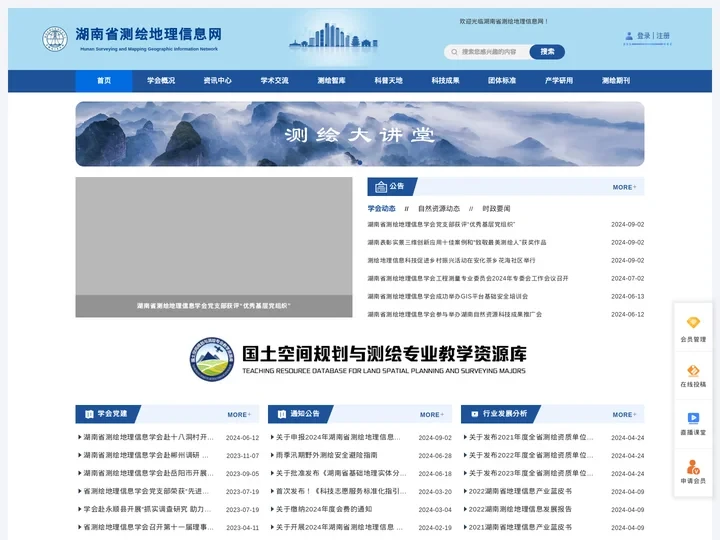720x540 pixels.
Task: Open 申请会员 icon in the sidebar
Action: [x=693, y=467]
